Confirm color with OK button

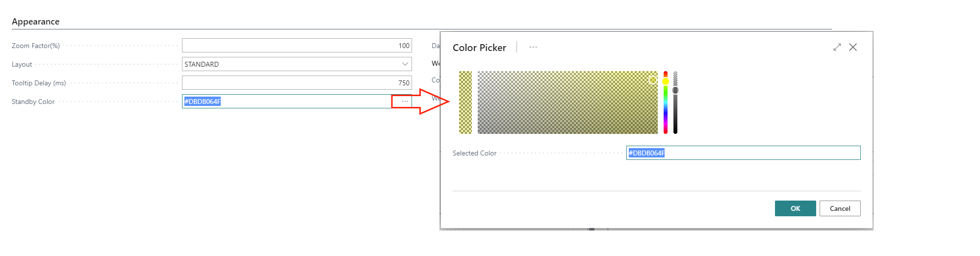coord(795,208)
